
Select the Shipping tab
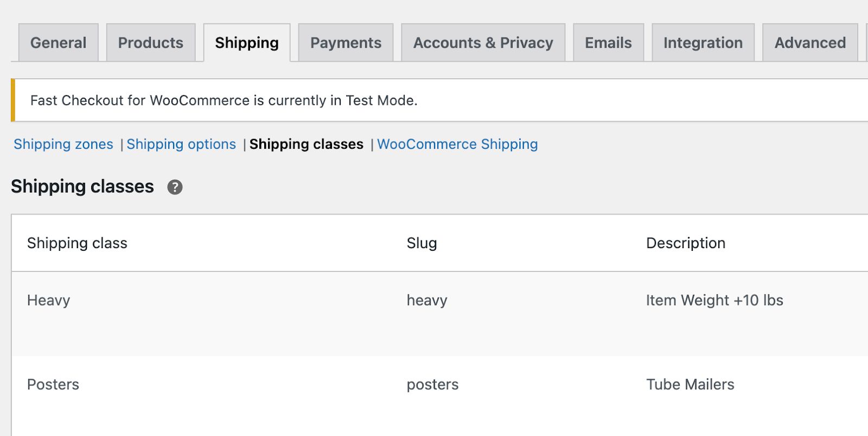pos(247,43)
